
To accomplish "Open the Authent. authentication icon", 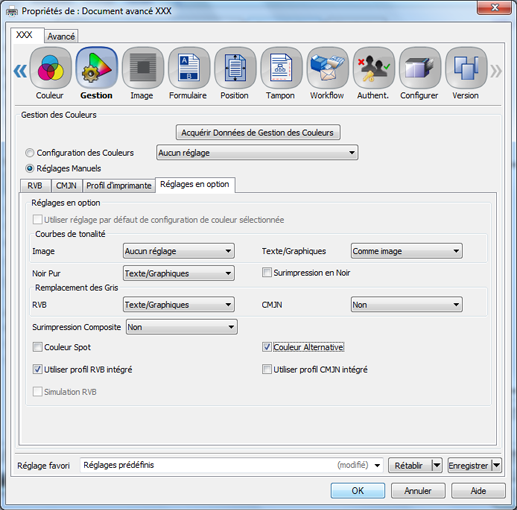I will (x=374, y=68).
